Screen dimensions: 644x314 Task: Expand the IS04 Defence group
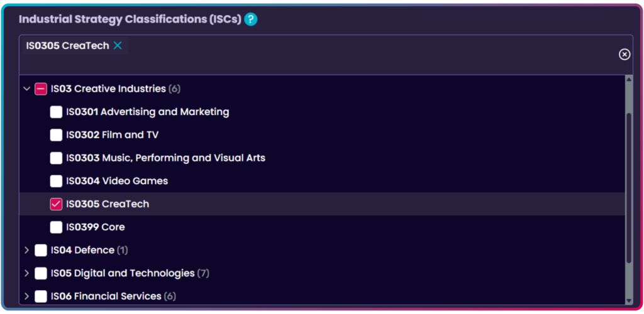click(26, 251)
